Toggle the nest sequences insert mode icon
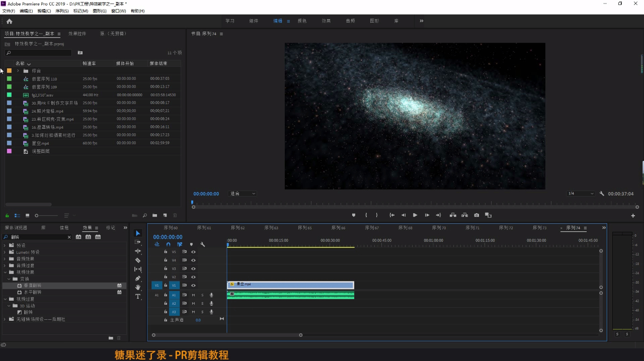644x361 pixels. point(157,244)
